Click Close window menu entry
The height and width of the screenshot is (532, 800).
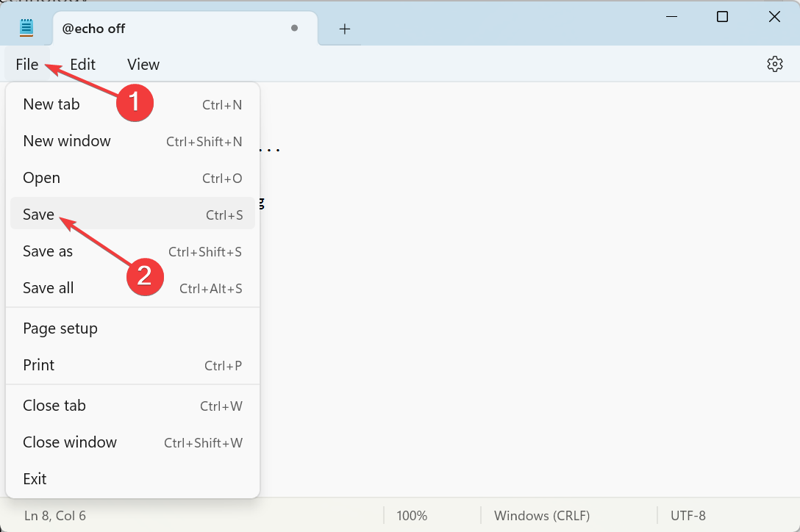click(x=70, y=442)
